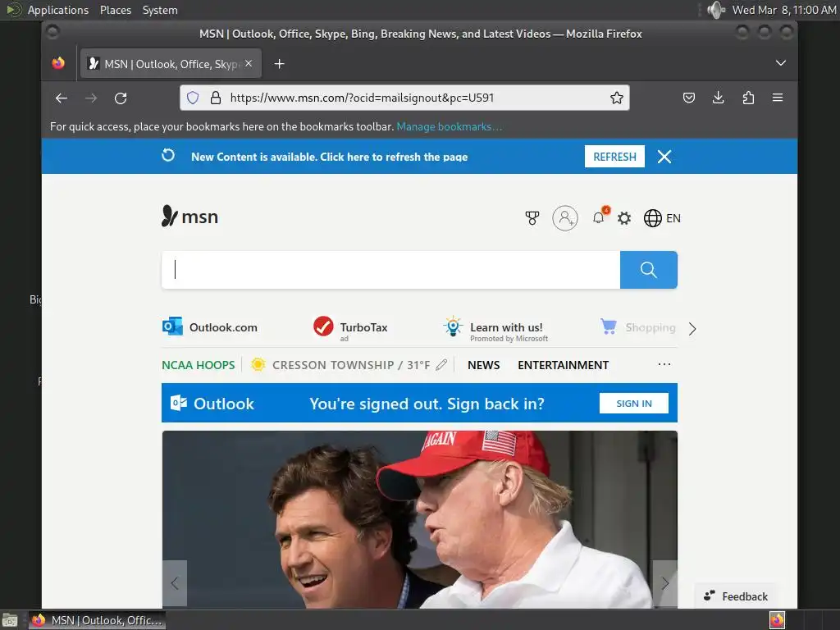
Task: Open the Places menu
Action: point(115,10)
